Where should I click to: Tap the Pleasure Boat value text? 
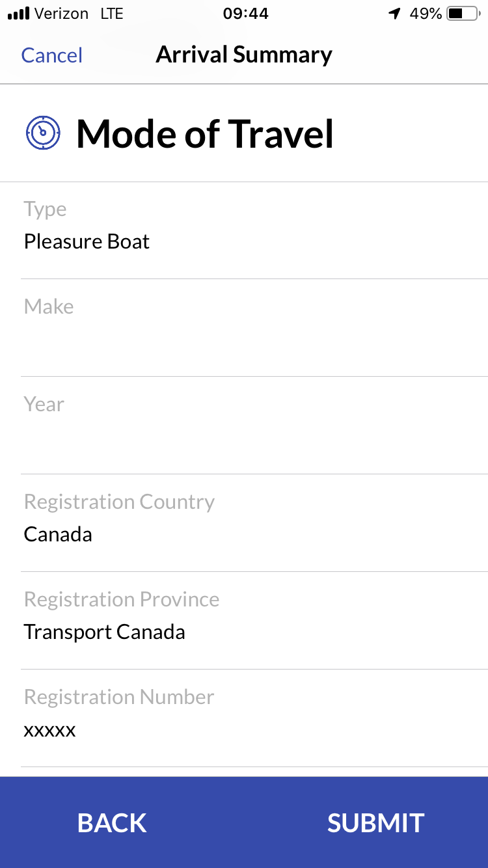pos(87,242)
